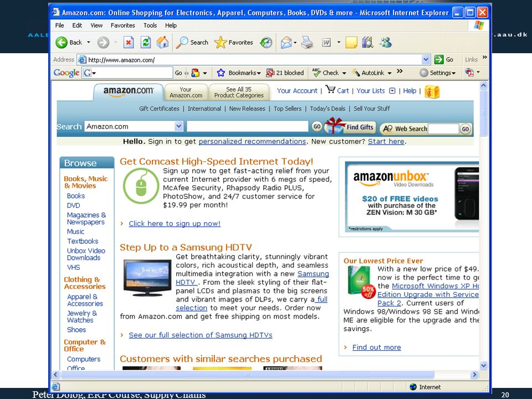The width and height of the screenshot is (532, 399).
Task: Click the Amazon Unbox banner ad
Action: (x=412, y=197)
